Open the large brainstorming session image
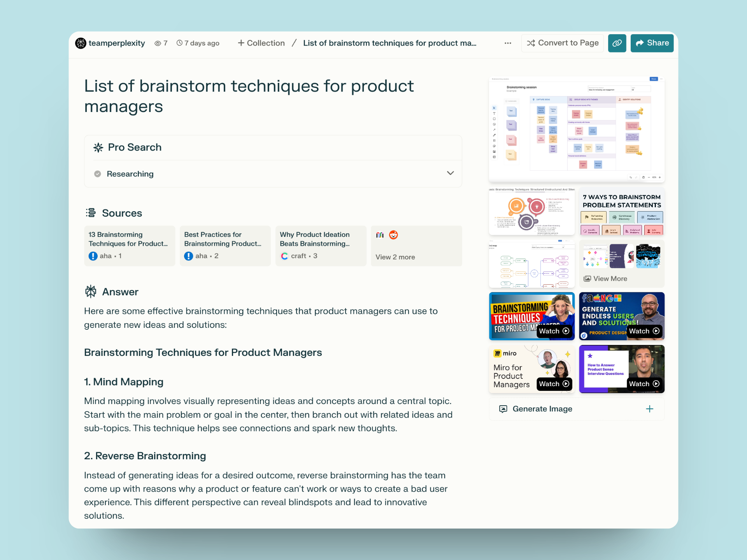This screenshot has width=747, height=560. [577, 129]
